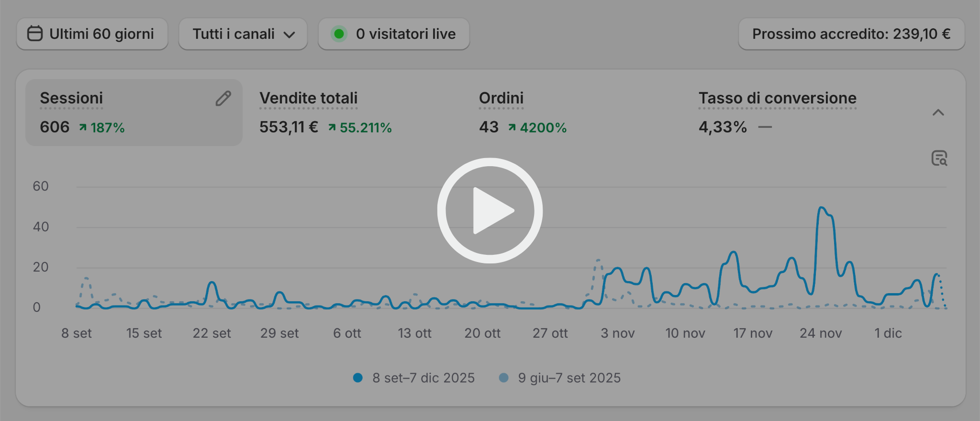Click the pencil edit icon on Sessioni
980x421 pixels.
[x=223, y=99]
